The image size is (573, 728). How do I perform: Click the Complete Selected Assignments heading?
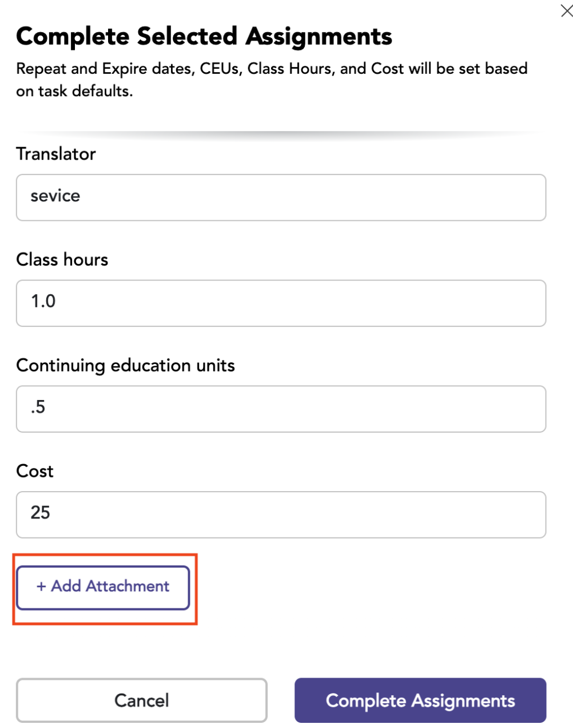204,37
